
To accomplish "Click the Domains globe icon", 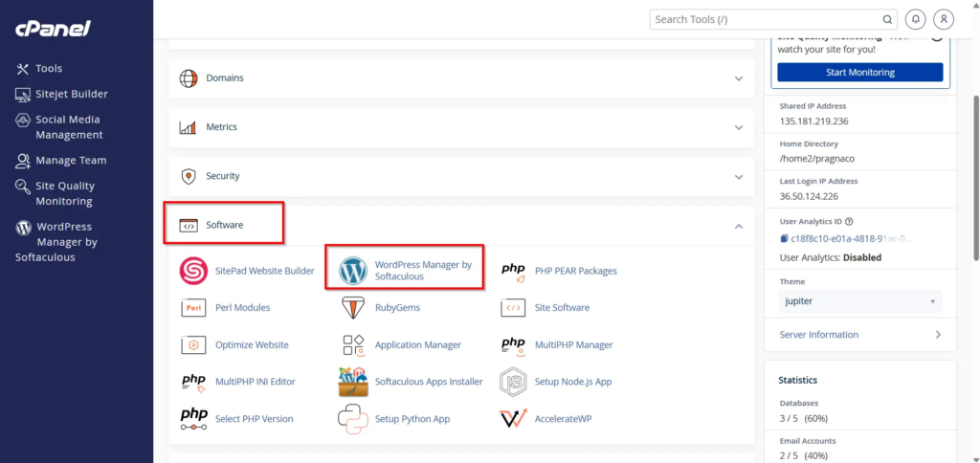I will click(189, 78).
